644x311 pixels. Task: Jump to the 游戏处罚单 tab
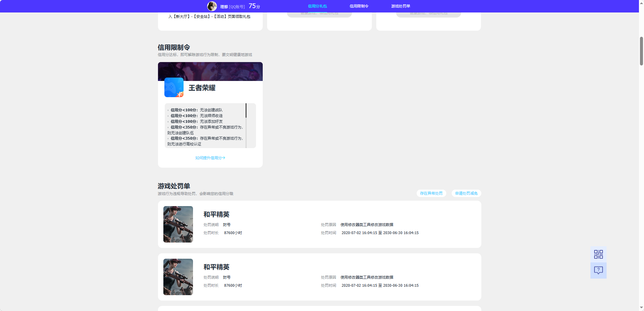click(400, 6)
